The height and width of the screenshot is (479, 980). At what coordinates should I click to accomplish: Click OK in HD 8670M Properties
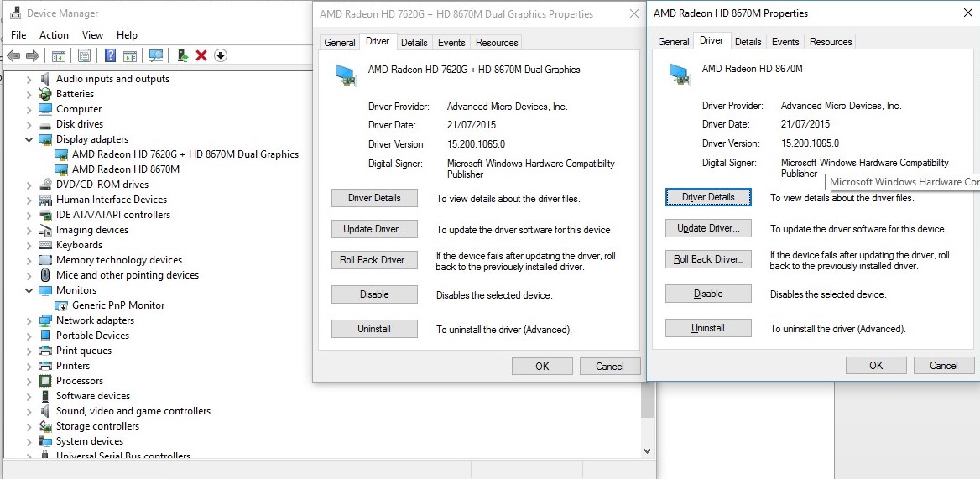point(876,366)
